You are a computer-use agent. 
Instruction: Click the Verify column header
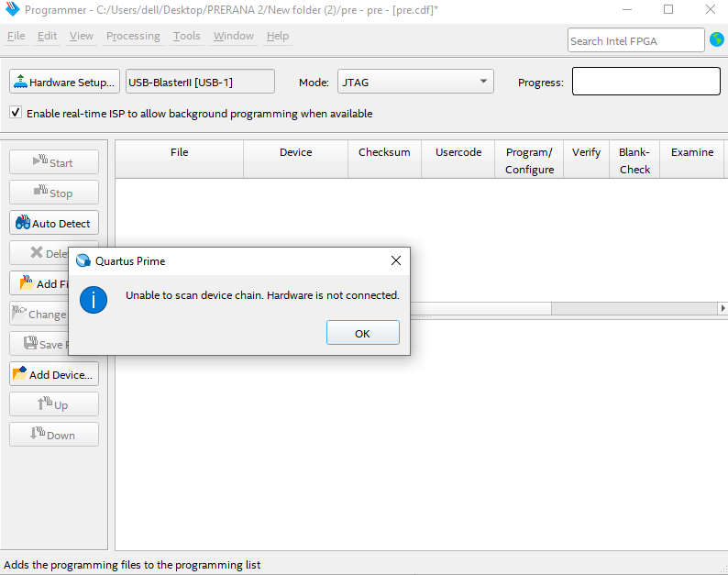pyautogui.click(x=587, y=159)
